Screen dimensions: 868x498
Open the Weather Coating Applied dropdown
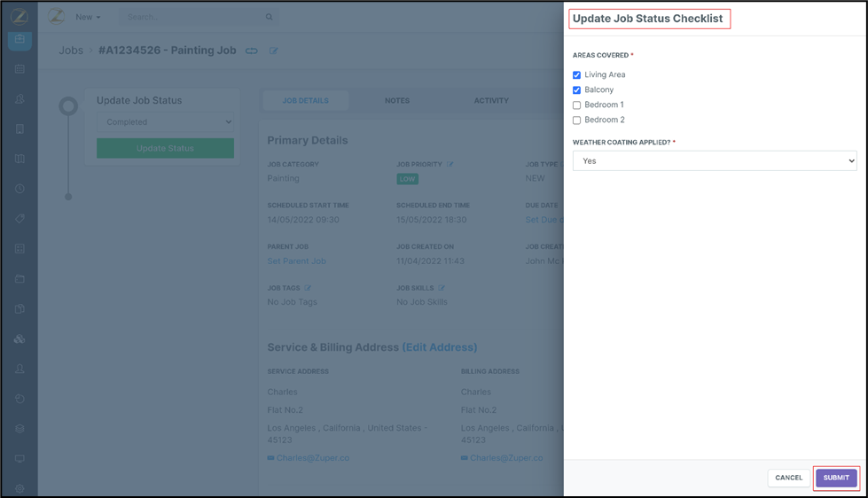714,161
